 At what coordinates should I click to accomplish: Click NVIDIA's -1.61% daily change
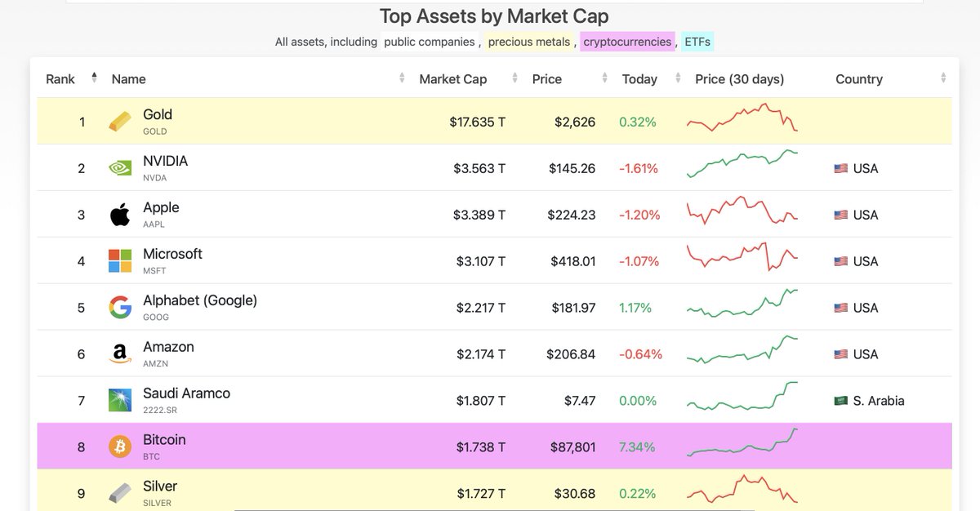tap(639, 169)
